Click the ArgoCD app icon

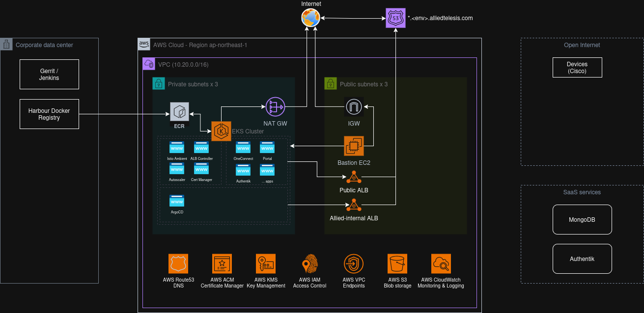[177, 202]
